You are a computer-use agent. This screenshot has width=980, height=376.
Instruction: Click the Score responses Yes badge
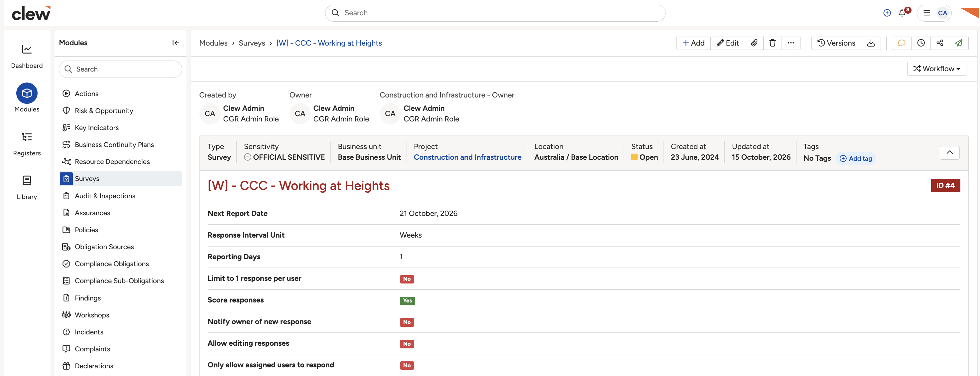click(407, 300)
